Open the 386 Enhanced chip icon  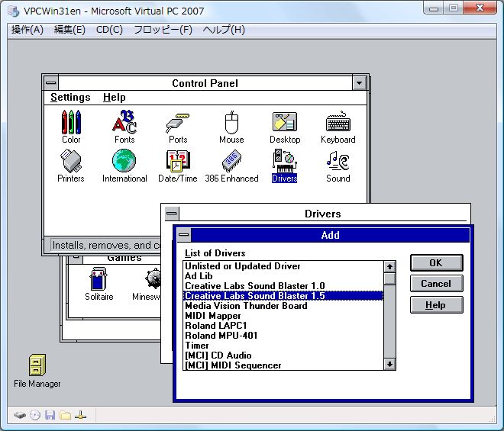coord(231,166)
